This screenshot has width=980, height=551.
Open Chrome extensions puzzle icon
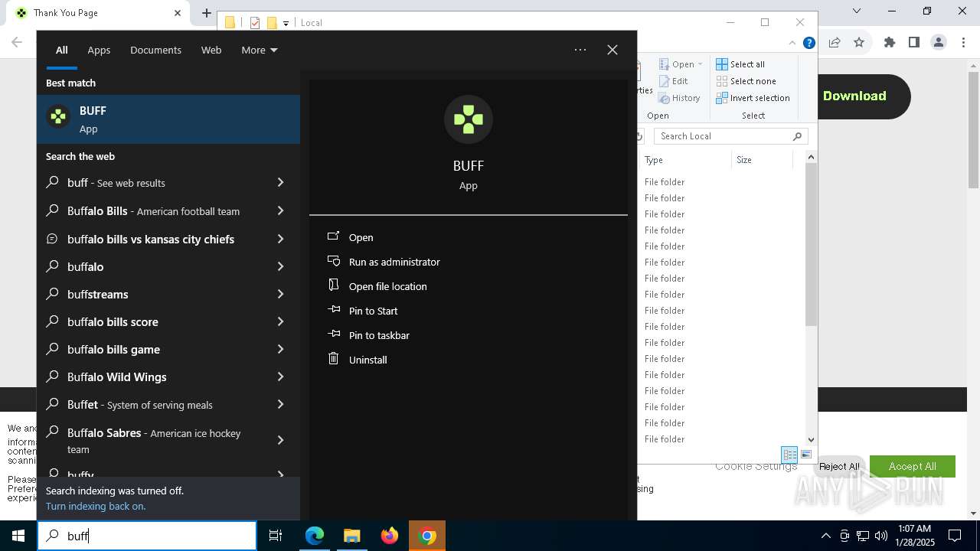(x=889, y=43)
